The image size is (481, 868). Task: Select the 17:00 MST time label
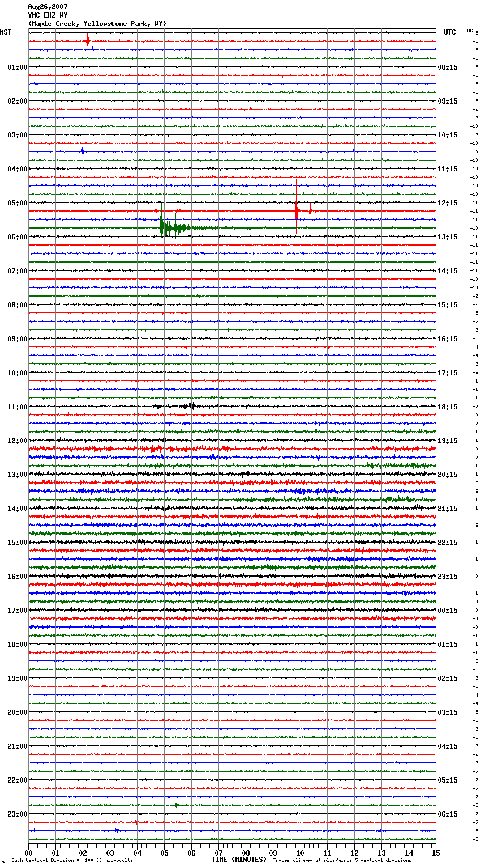[x=18, y=611]
